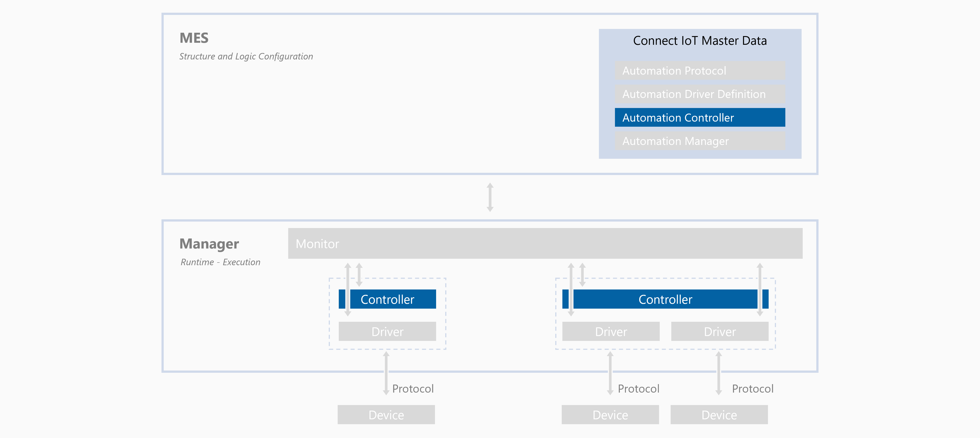Screen dimensions: 980x438
Task: Select the Monitor bar
Action: pyautogui.click(x=545, y=243)
